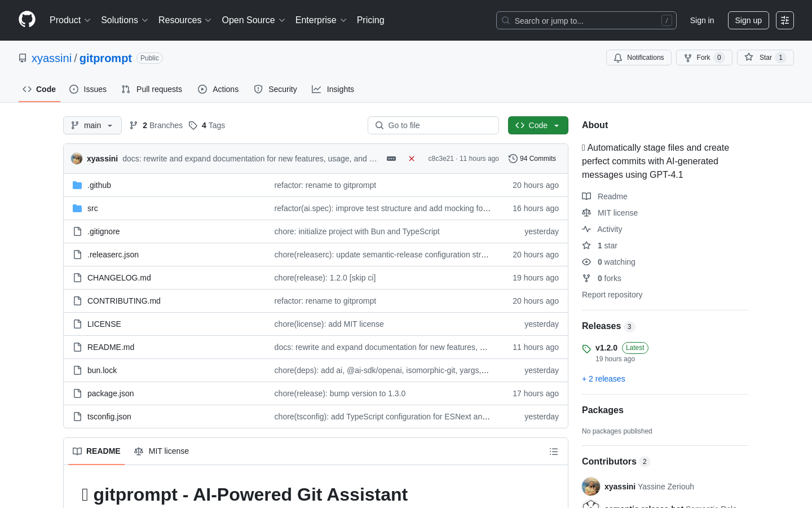Open commit 'chore(release): bump version to 1.3.0'
This screenshot has width=812, height=508.
point(340,393)
